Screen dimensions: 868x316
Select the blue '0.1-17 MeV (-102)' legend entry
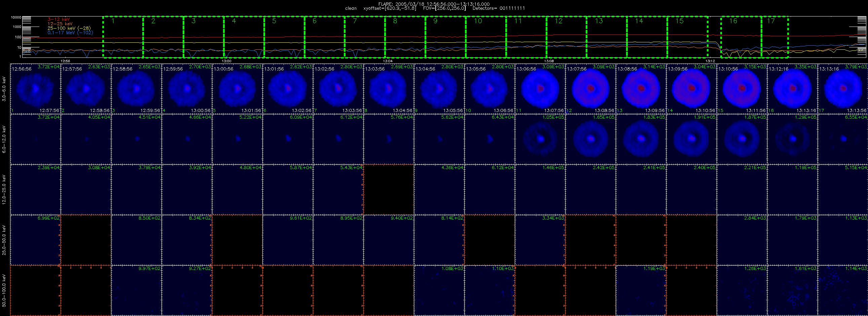point(70,33)
